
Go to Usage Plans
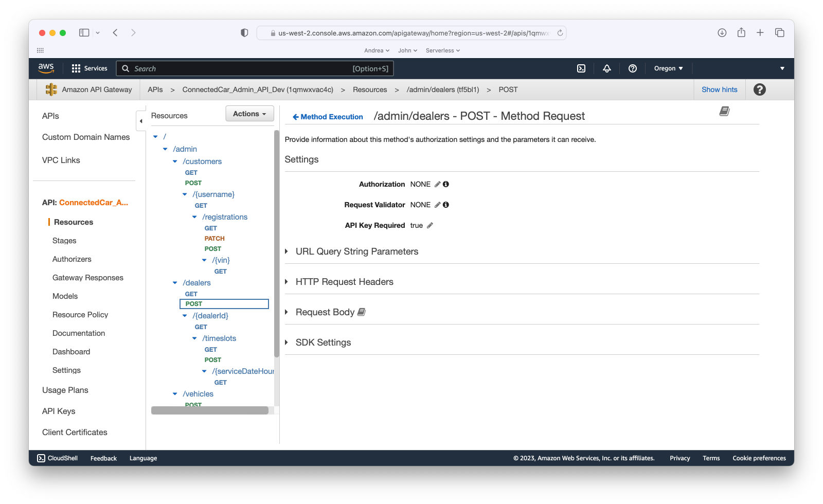coord(65,390)
